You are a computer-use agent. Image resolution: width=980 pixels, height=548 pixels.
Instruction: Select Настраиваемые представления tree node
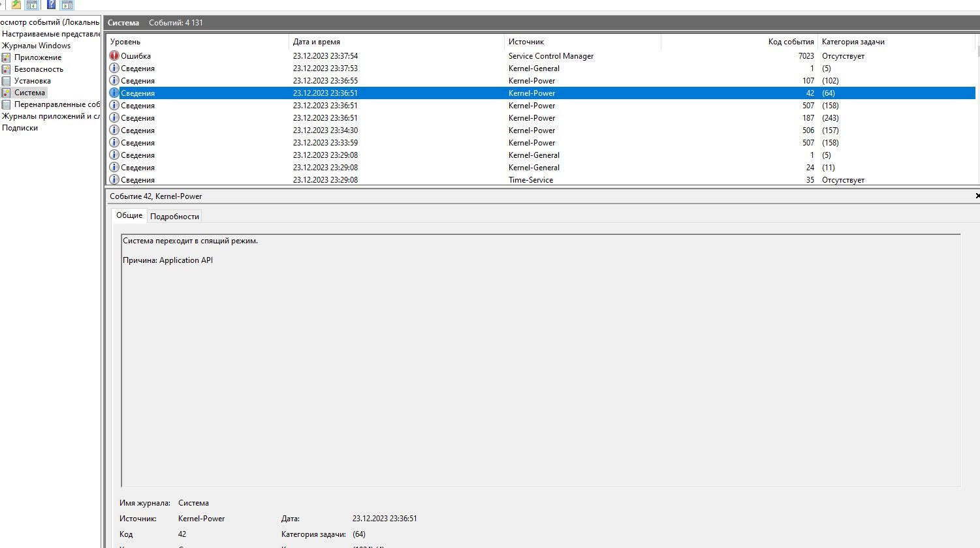pyautogui.click(x=51, y=34)
